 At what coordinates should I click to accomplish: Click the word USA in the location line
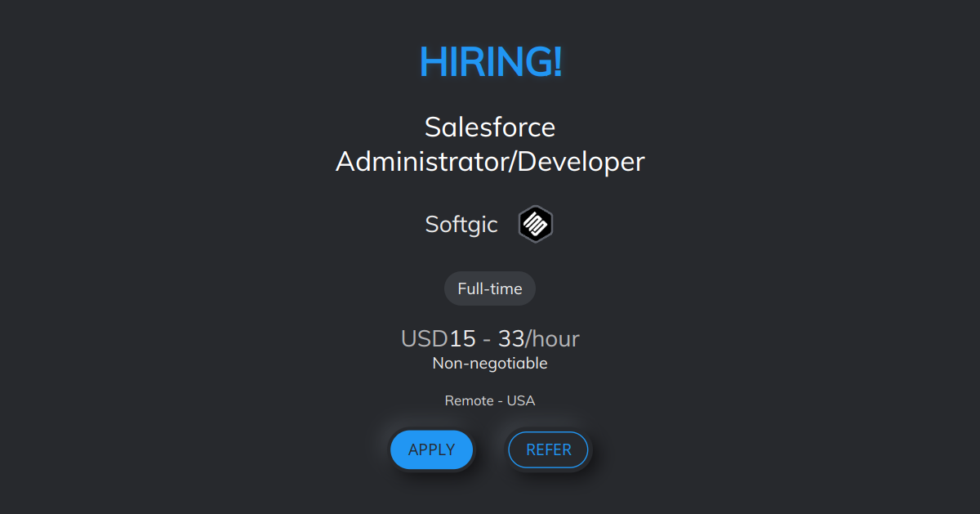pyautogui.click(x=523, y=400)
